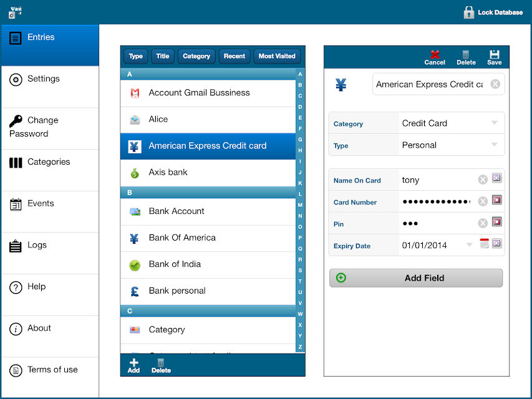This screenshot has height=399, width=532.
Task: Click the Help question mark icon
Action: click(16, 287)
